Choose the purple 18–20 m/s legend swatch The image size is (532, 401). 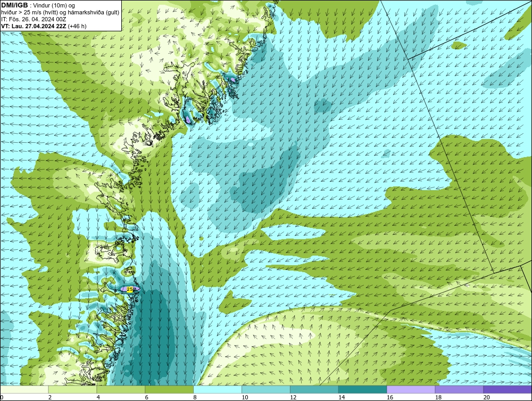click(460, 389)
